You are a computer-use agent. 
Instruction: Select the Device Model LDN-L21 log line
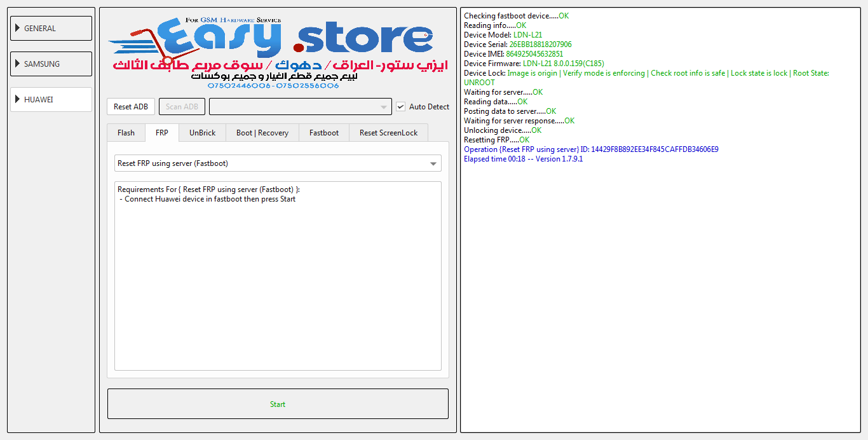(503, 35)
